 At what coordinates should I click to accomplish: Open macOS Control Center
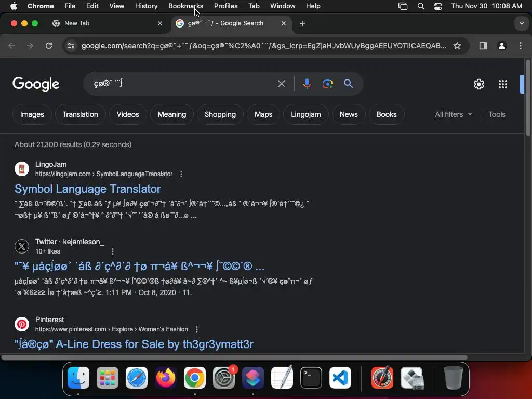[x=437, y=6]
